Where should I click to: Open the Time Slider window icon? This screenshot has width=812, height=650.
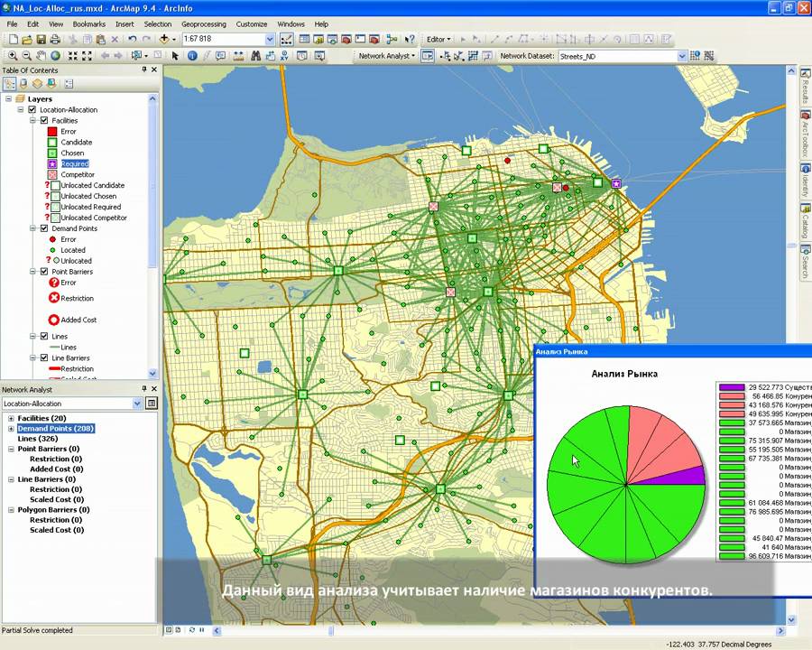(302, 55)
